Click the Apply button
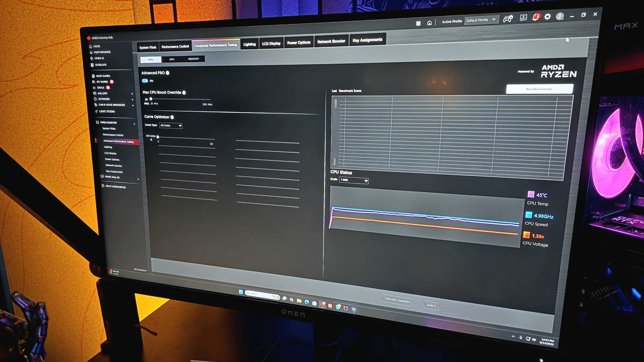Screen dimensions: 644x362 coord(431,305)
